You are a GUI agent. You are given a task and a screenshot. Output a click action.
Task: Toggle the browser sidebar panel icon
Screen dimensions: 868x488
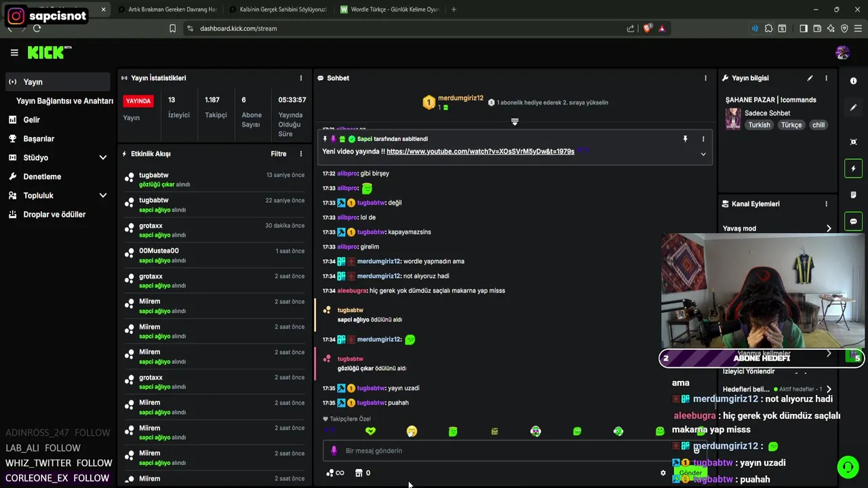804,28
